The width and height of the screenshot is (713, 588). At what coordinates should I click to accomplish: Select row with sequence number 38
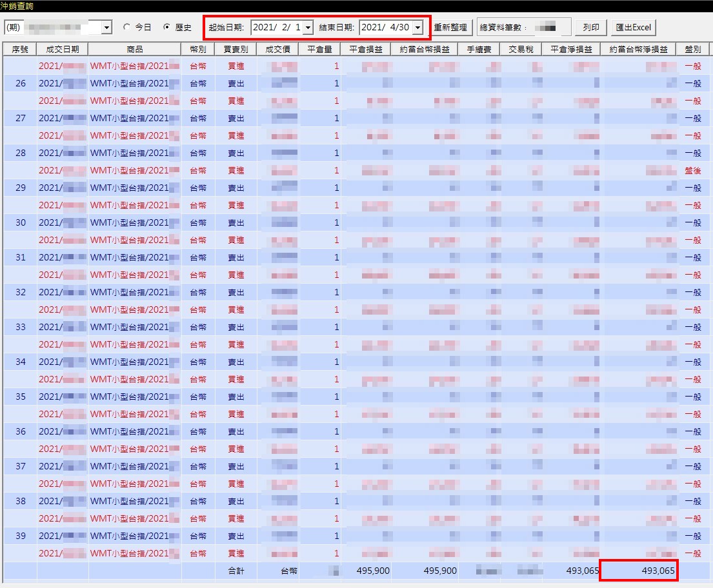coord(356,501)
